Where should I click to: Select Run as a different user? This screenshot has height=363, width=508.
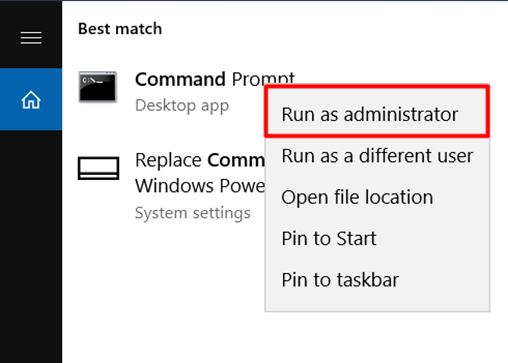pos(377,156)
